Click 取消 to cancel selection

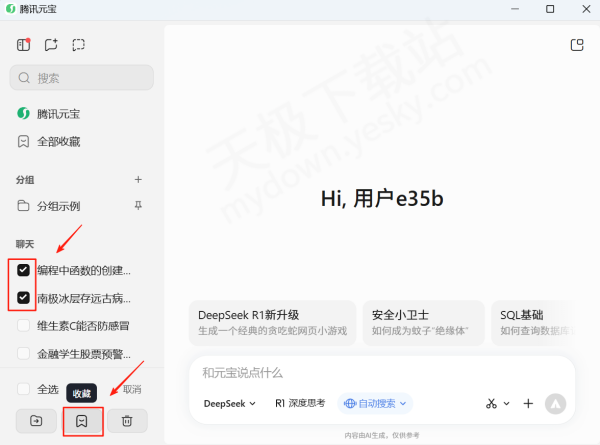(x=132, y=389)
